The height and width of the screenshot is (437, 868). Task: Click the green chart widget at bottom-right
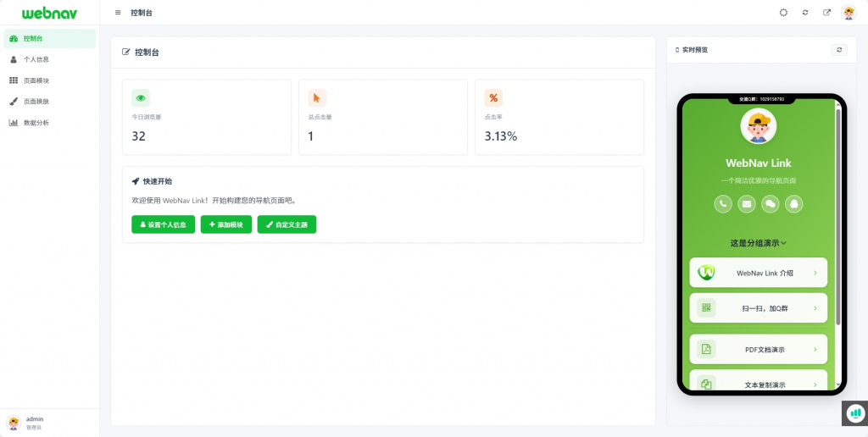pos(855,412)
